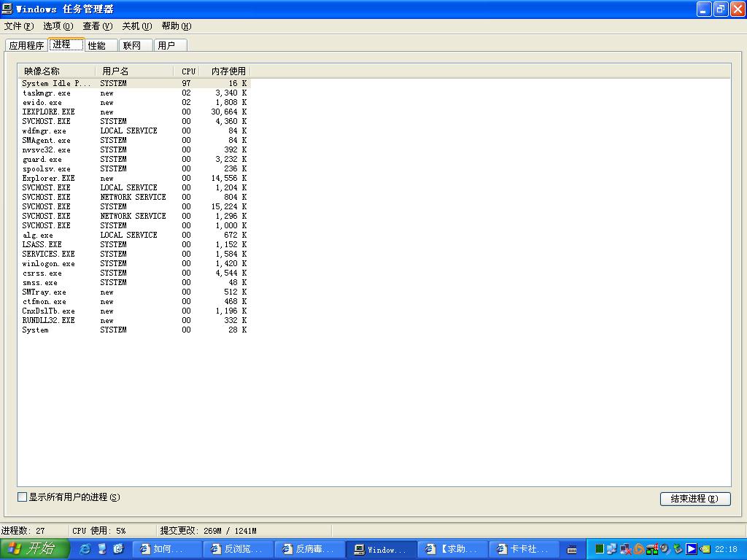The image size is (747, 560).
Task: Click the second quick launch icon beside IE
Action: [102, 549]
